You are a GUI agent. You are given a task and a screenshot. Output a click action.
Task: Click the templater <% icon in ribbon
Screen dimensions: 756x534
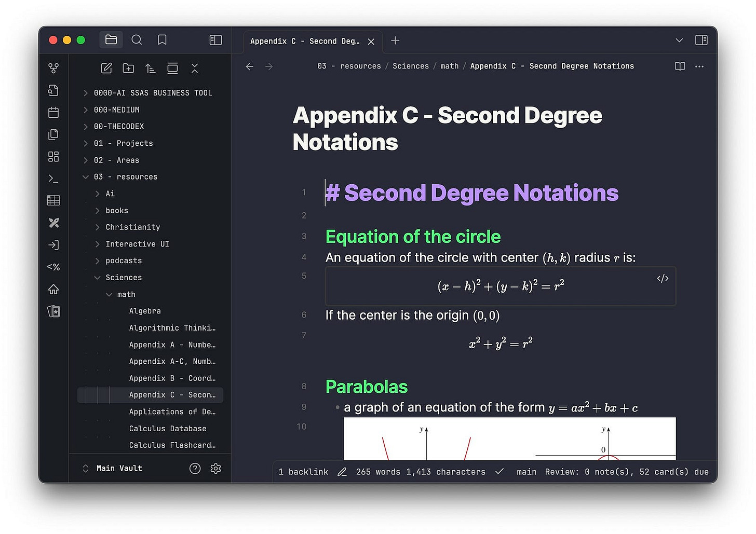pyautogui.click(x=53, y=267)
